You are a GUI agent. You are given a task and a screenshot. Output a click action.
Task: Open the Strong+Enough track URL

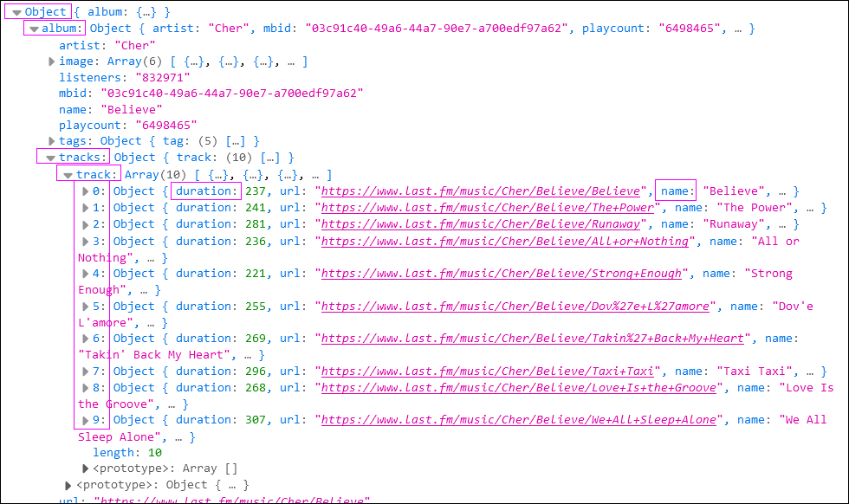[502, 274]
